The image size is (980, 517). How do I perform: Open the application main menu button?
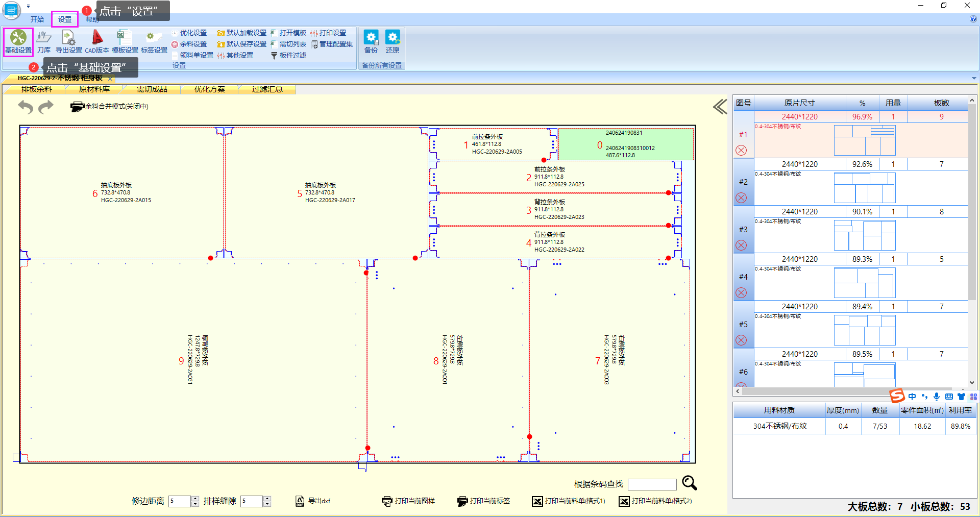11,10
